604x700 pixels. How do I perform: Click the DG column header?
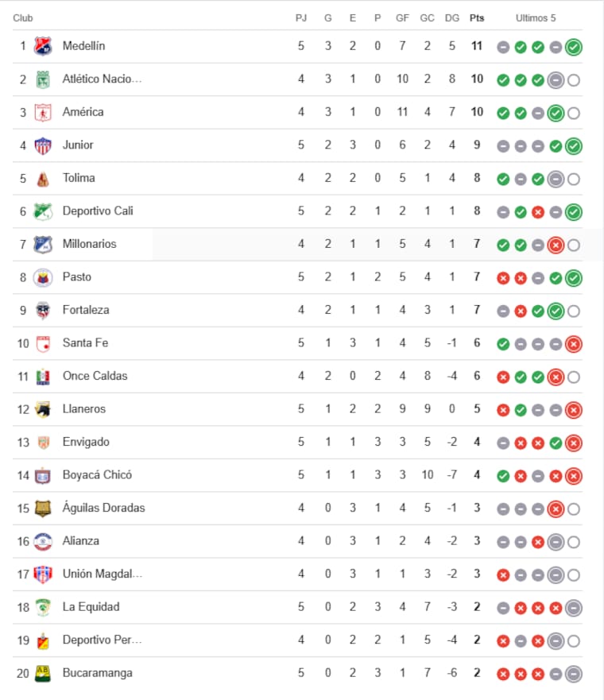click(451, 17)
